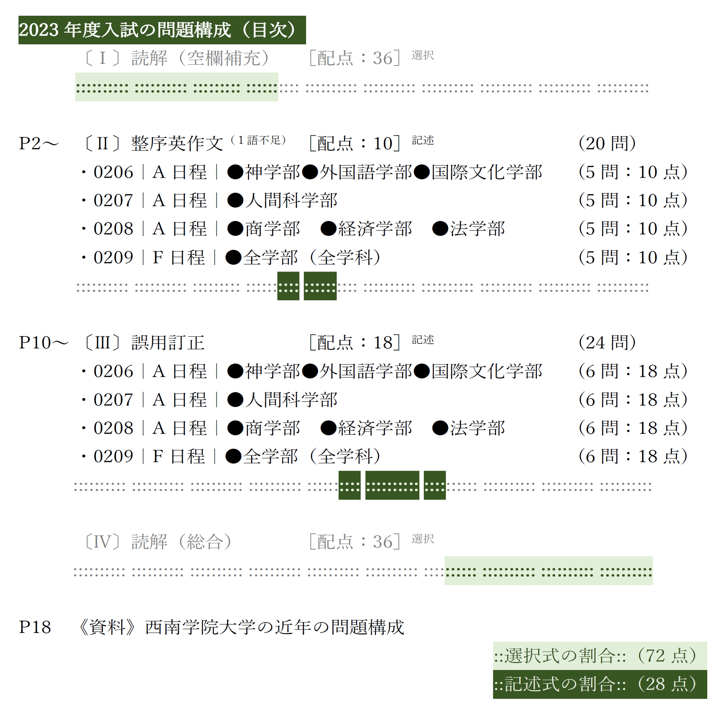The image size is (728, 728).
Task: Click (6 問：18 点) on the 誤用訂正 0207 row
Action: point(633,400)
